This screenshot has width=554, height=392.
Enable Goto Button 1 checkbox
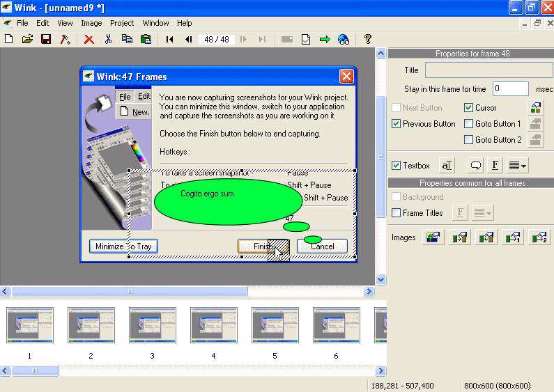click(x=468, y=124)
